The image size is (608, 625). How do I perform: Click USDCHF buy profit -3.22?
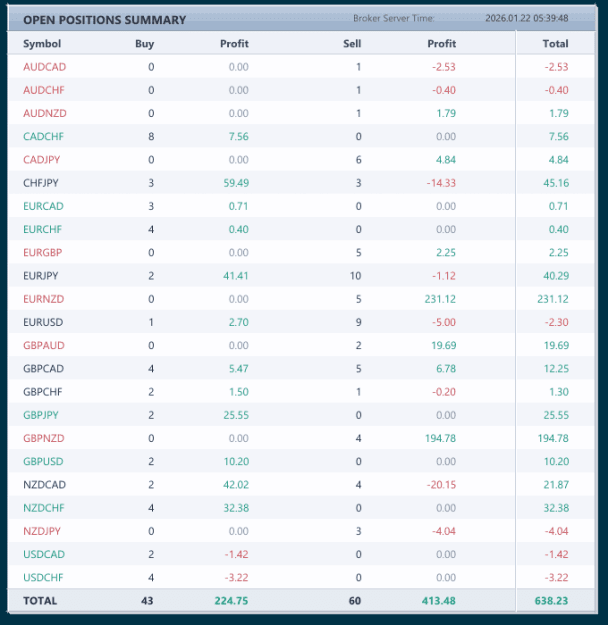236,577
